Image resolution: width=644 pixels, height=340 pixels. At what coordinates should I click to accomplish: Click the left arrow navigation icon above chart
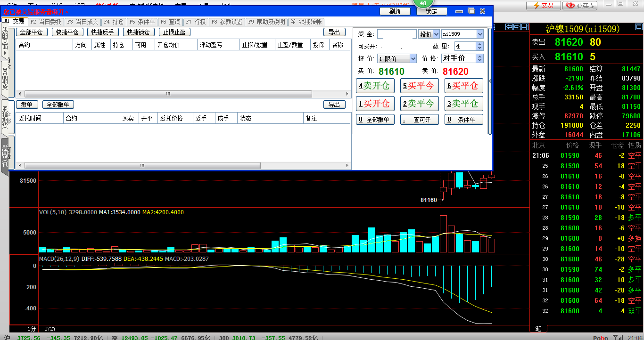click(509, 27)
